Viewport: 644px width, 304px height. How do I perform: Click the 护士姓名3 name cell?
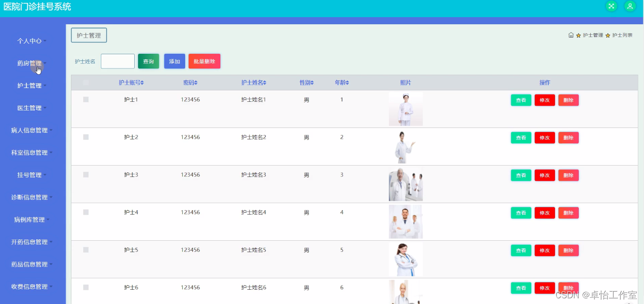254,175
